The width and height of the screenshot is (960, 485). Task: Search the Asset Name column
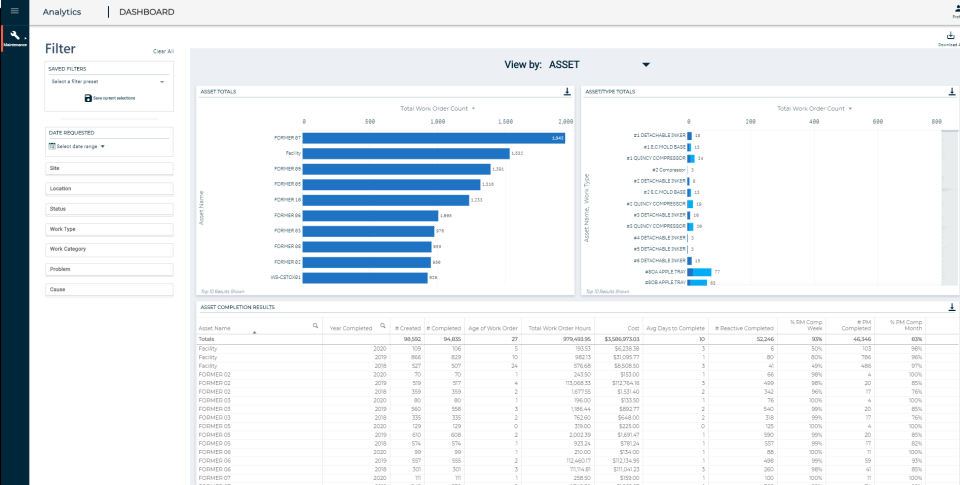point(315,326)
